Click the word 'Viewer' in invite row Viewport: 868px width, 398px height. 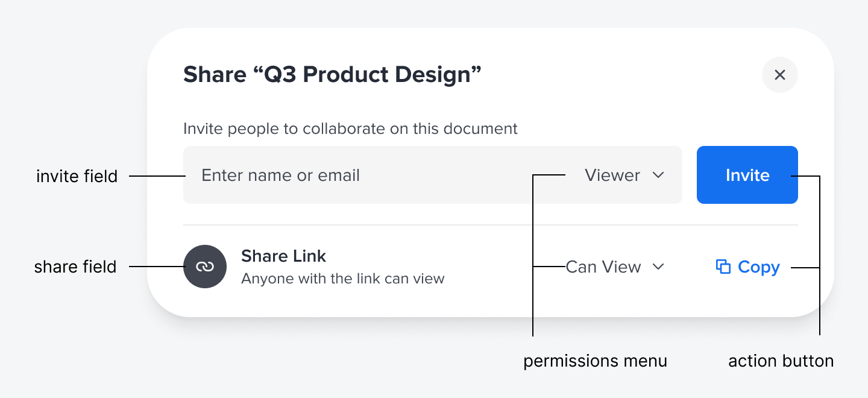612,175
